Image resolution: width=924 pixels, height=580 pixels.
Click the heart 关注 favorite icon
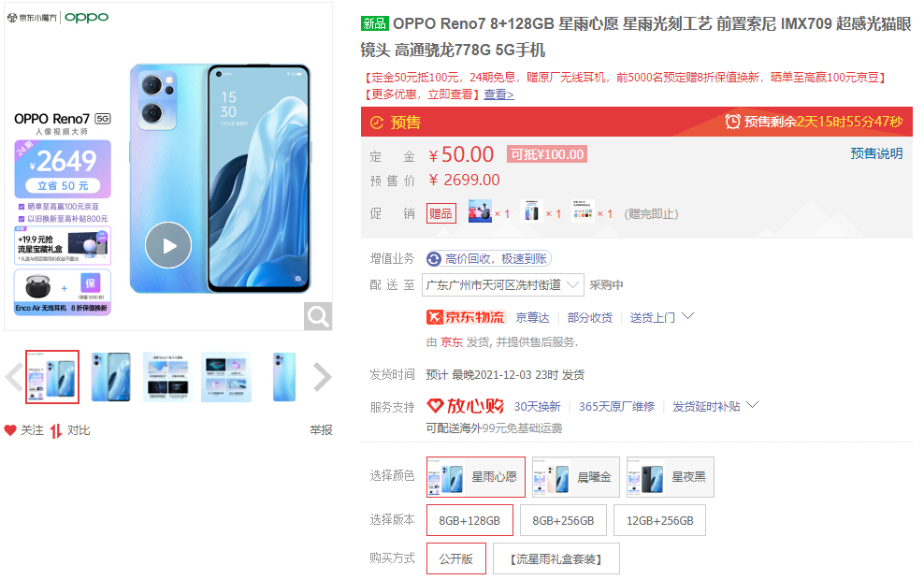point(10,430)
